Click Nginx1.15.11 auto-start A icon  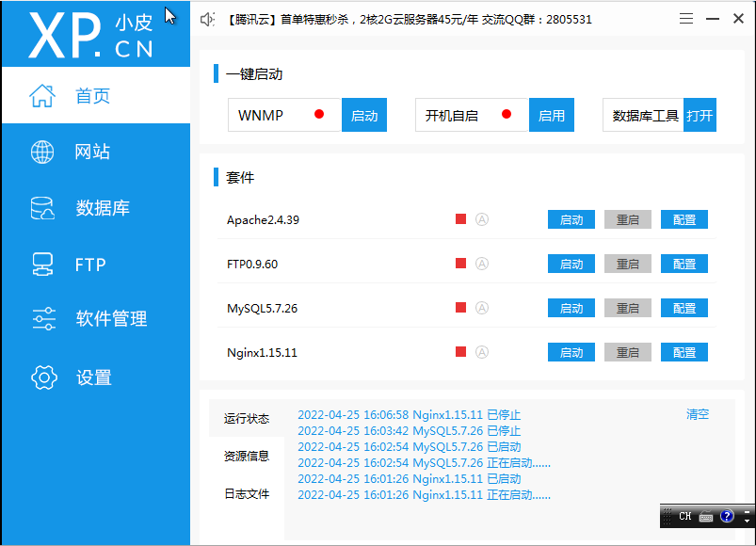coord(482,352)
